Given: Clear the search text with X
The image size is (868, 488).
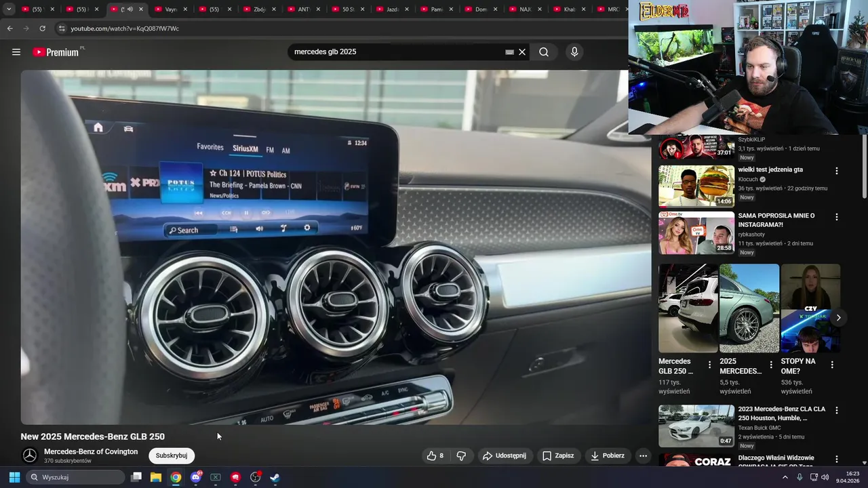Looking at the screenshot, I should coord(522,52).
